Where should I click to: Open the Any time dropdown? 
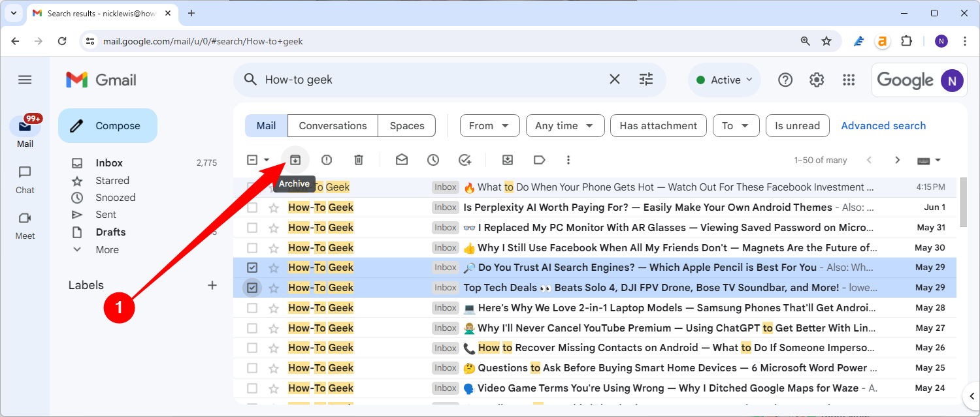click(x=564, y=125)
